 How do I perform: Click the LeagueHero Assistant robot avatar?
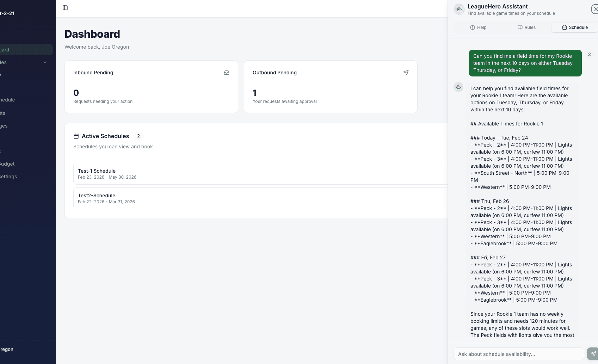point(458,9)
